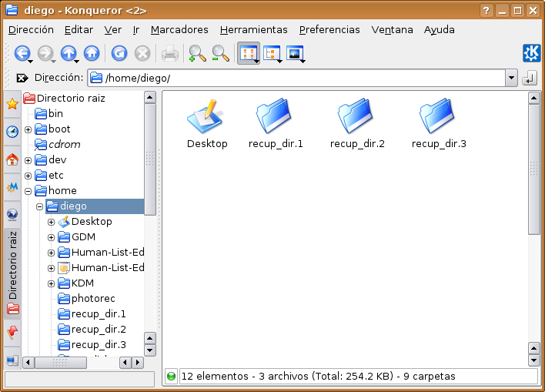Open the Marcadores menu
Viewport: 545px width, 392px height.
tap(179, 30)
